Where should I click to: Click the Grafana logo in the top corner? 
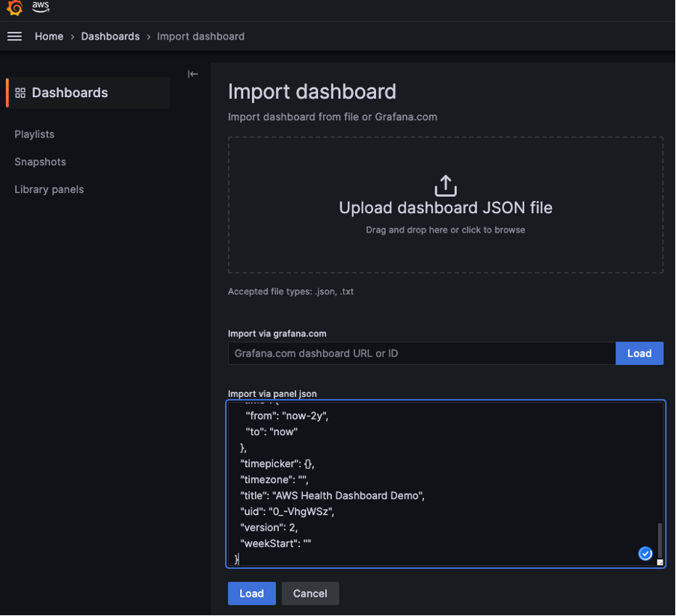tap(13, 9)
